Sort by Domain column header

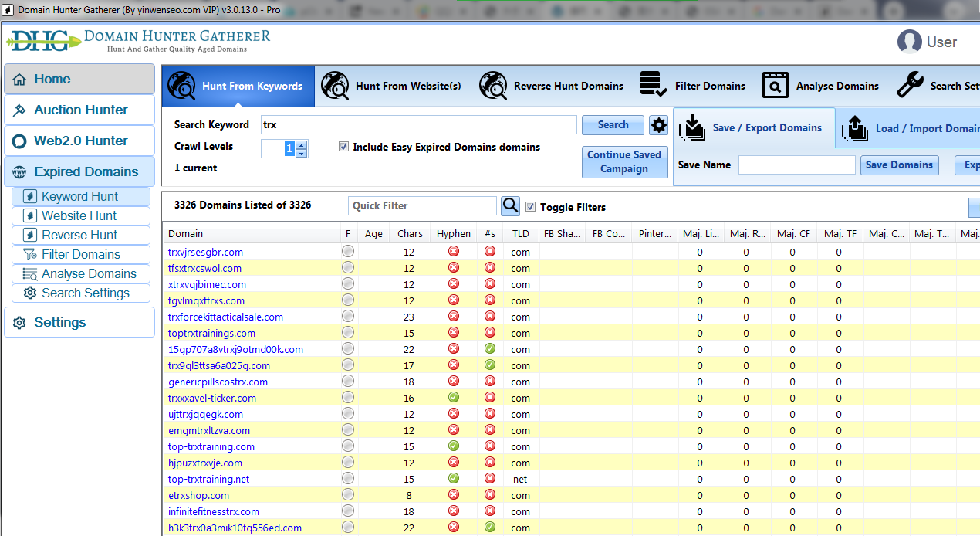click(251, 233)
